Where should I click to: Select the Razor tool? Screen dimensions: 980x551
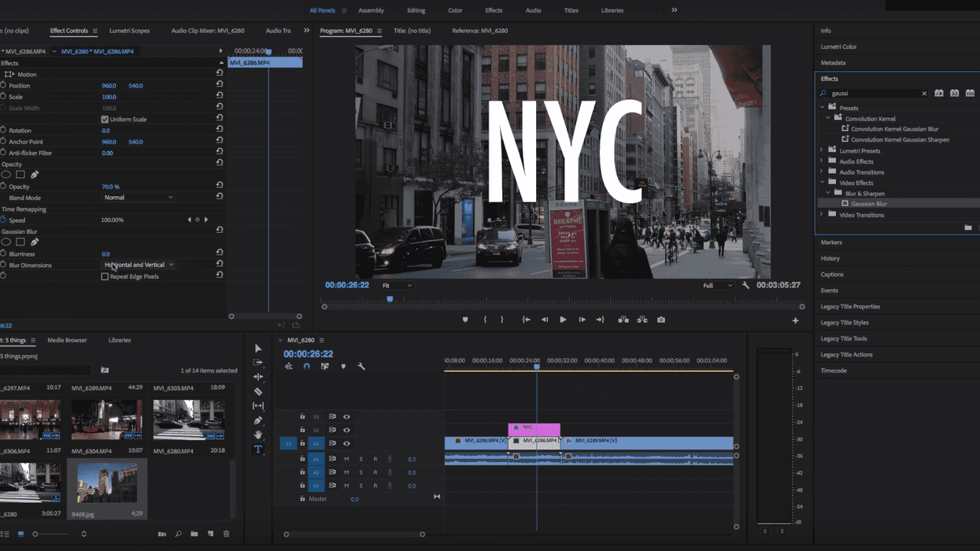point(258,391)
